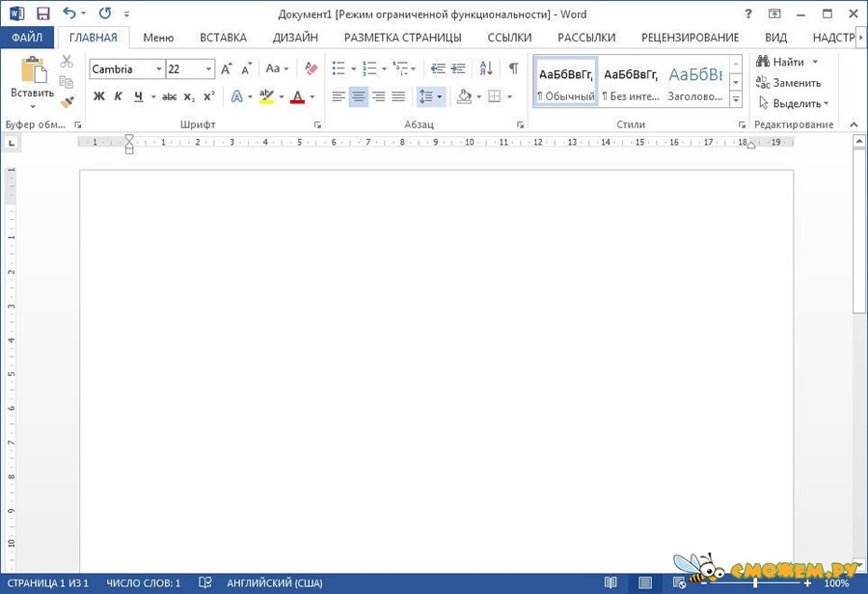Viewport: 868px width, 594px height.
Task: Open the line spacing dropdown
Action: [440, 96]
